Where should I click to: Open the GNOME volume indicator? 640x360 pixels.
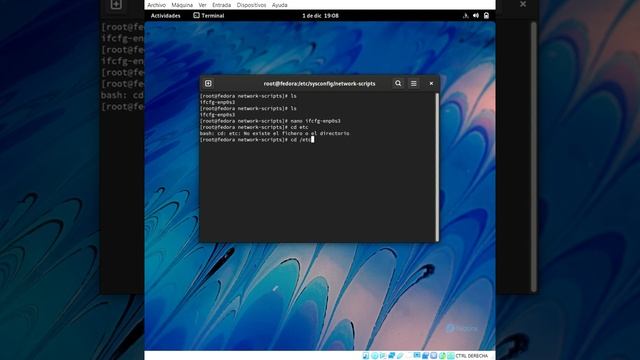pos(476,16)
